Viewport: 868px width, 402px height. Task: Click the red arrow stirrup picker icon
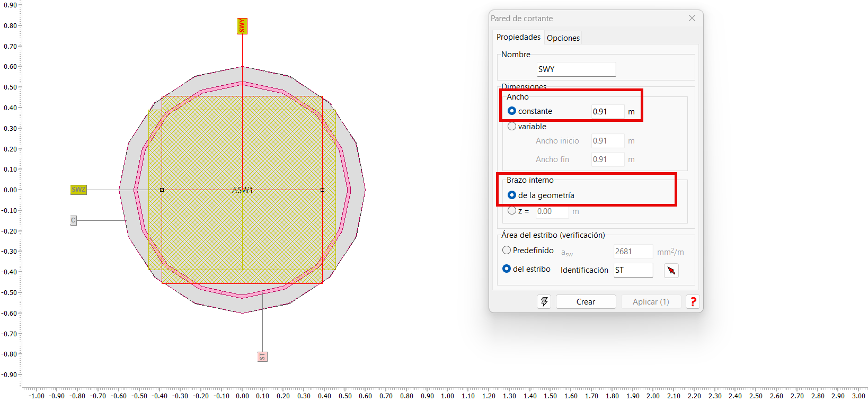click(671, 271)
